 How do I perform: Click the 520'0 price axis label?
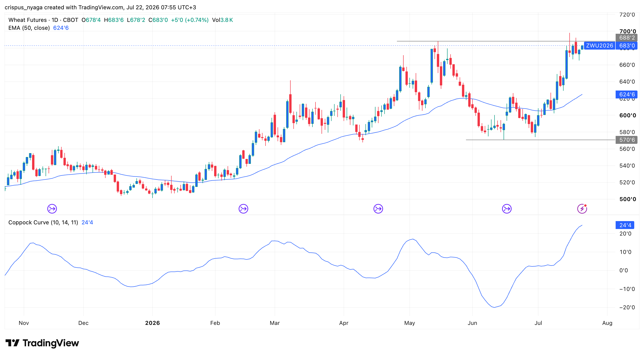point(627,182)
